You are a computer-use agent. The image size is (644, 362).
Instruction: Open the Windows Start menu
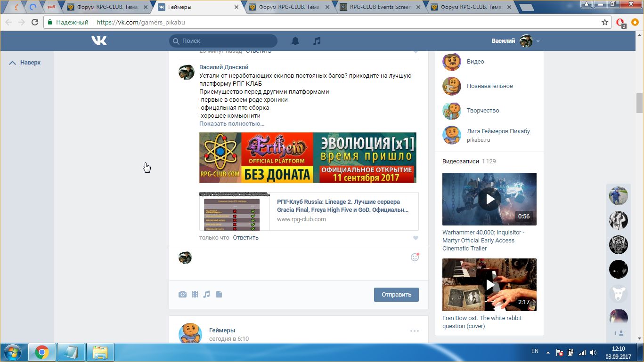click(x=13, y=352)
